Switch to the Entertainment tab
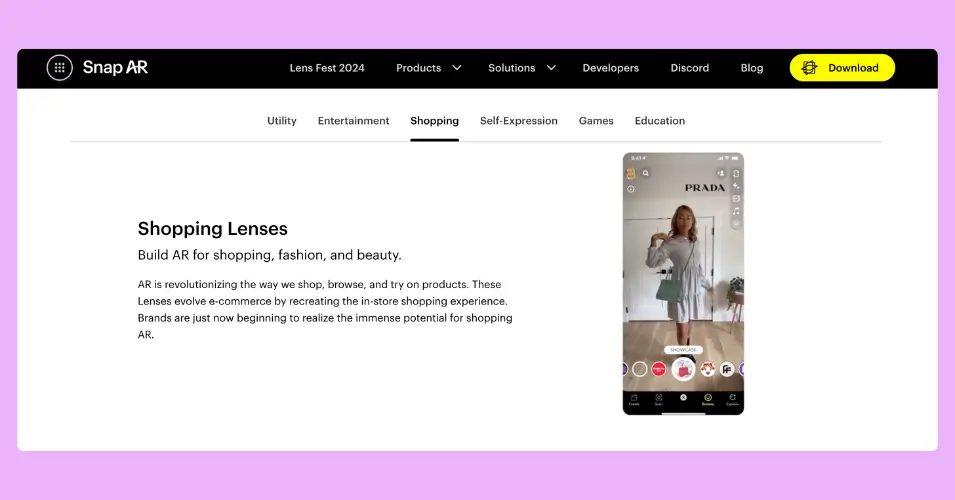Image resolution: width=955 pixels, height=500 pixels. pos(353,121)
